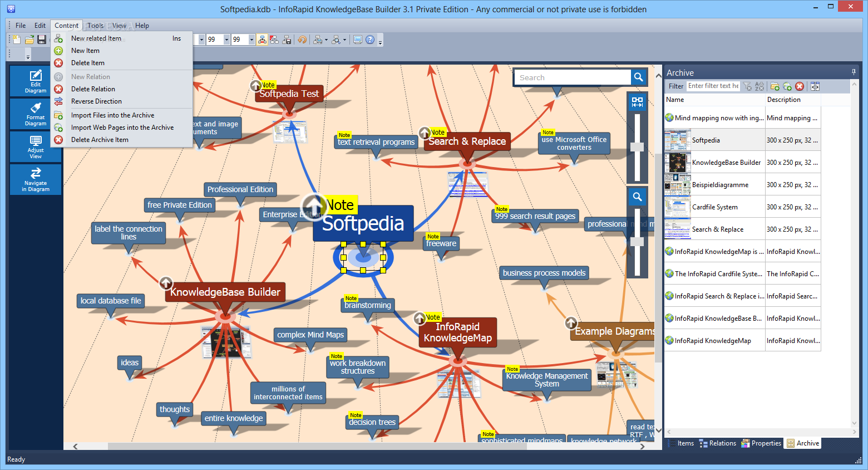Switch to the Items tab

pos(680,443)
